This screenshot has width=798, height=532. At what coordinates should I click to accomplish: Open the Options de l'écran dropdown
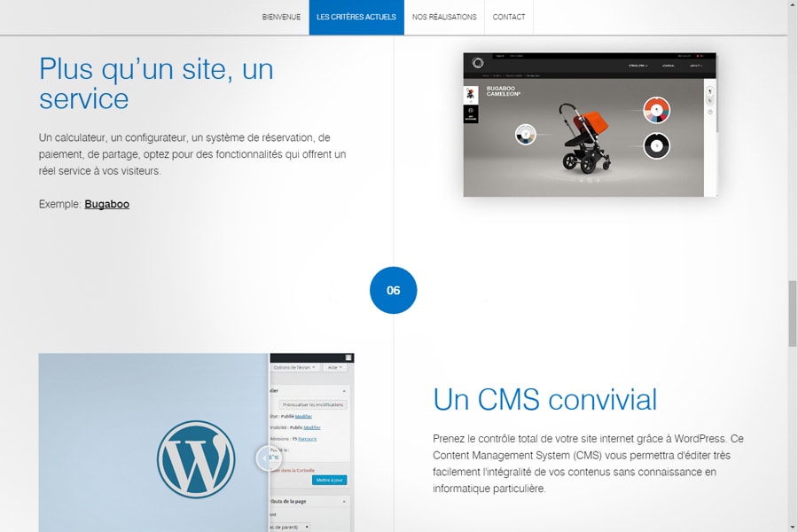click(293, 367)
